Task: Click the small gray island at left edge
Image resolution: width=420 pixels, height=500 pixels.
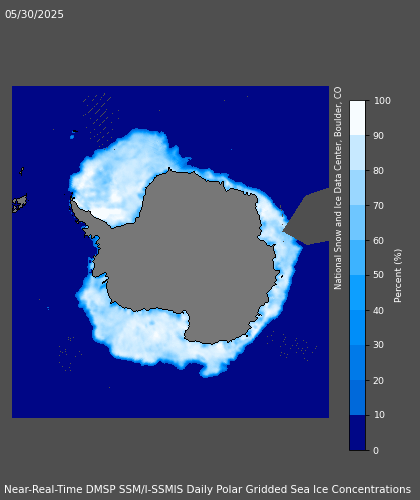Action: tap(19, 203)
